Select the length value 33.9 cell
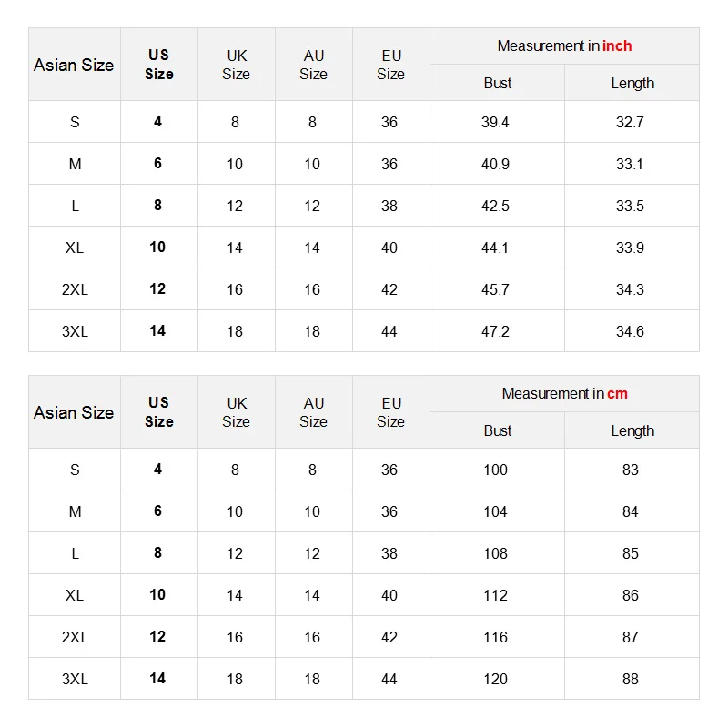Viewport: 728px width, 728px height. click(x=631, y=248)
